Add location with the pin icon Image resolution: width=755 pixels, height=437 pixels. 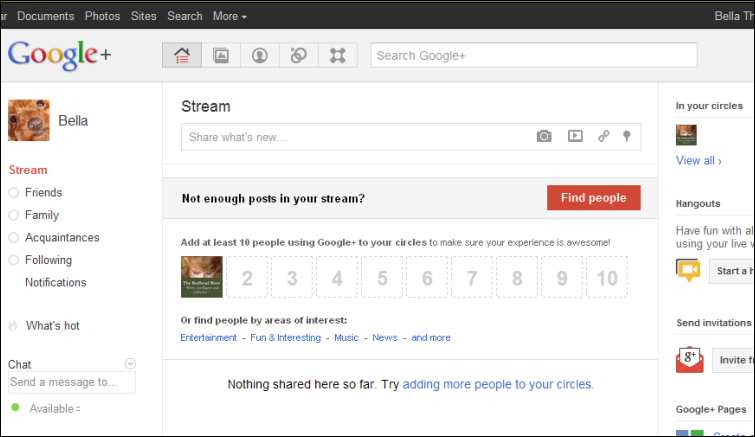coord(626,136)
